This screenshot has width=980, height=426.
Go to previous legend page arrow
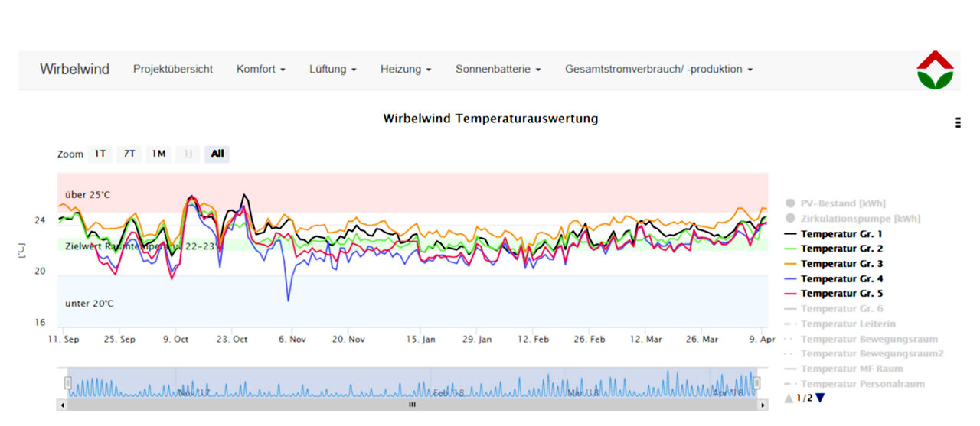[x=789, y=398]
